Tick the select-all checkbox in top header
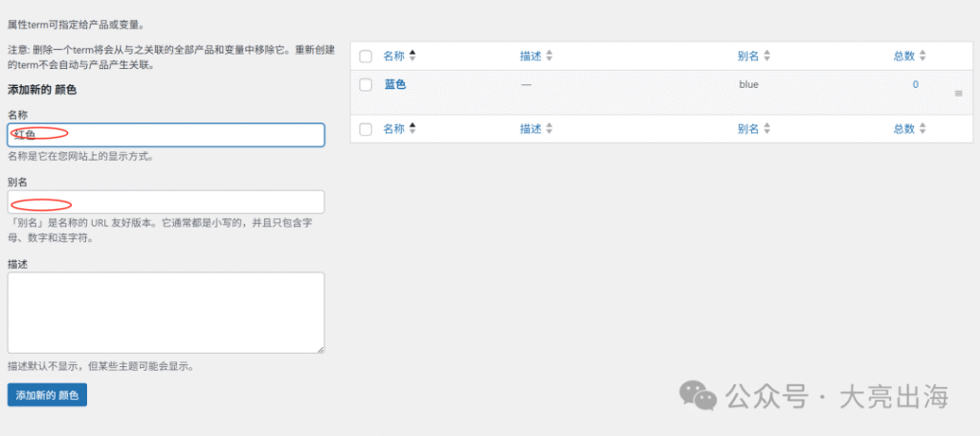Viewport: 980px width, 436px height. 367,56
